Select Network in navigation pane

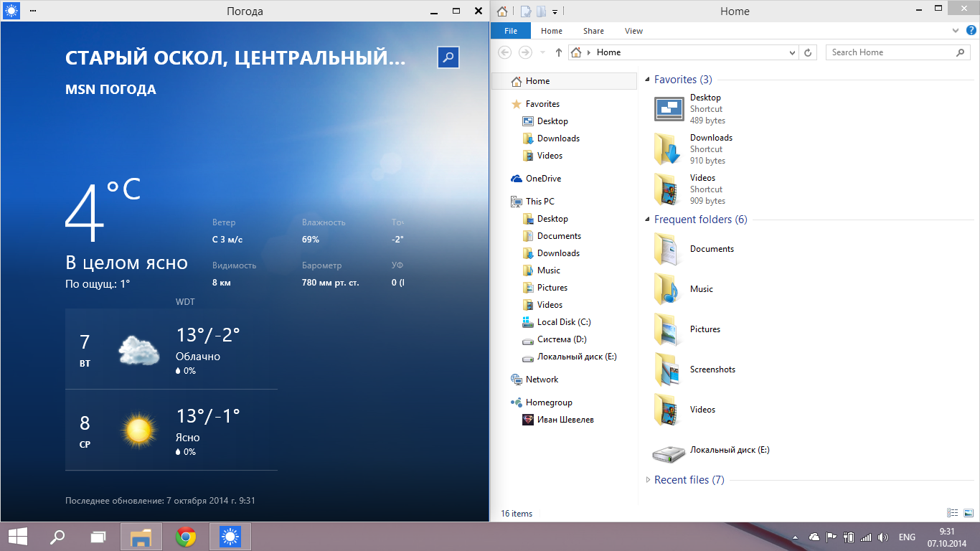pyautogui.click(x=542, y=380)
